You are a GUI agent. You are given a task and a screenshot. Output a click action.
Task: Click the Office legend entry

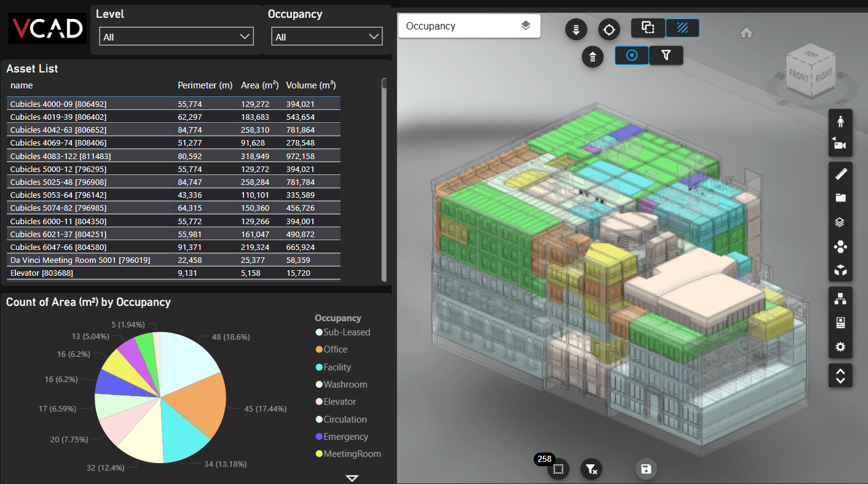coord(335,349)
